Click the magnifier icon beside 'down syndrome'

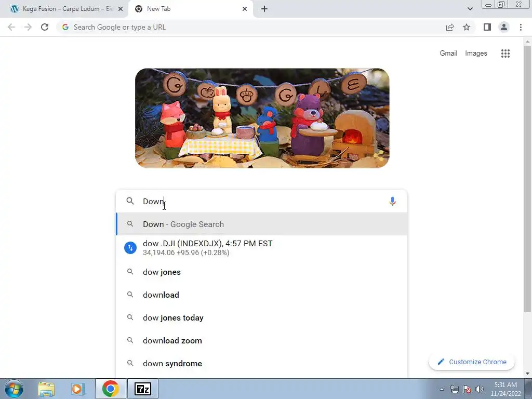tap(130, 363)
